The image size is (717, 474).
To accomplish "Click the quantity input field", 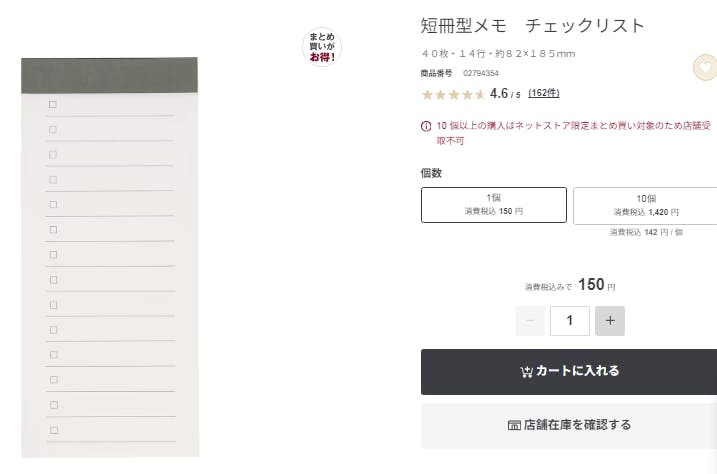I will (x=570, y=321).
